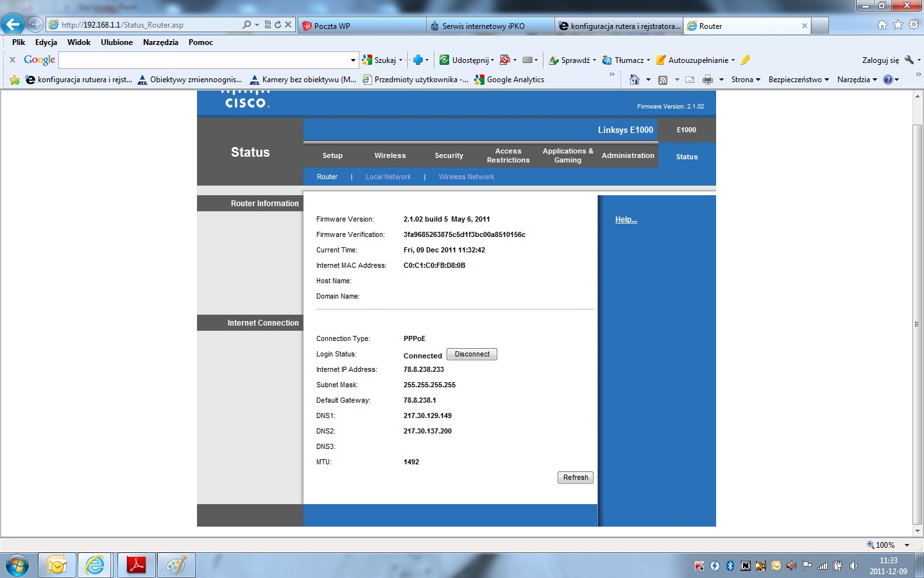Go back with the browser back arrow
The width and height of the screenshot is (924, 578).
tap(12, 25)
